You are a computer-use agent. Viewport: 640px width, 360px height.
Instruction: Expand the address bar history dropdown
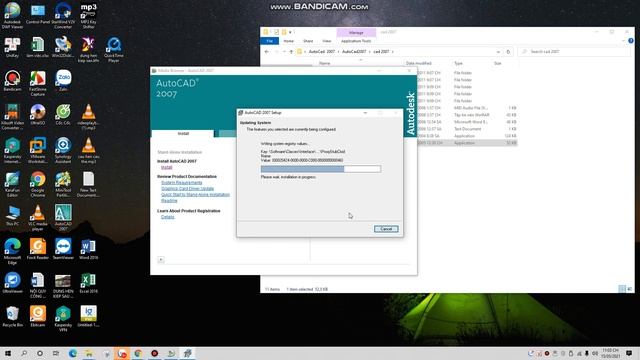pos(498,52)
